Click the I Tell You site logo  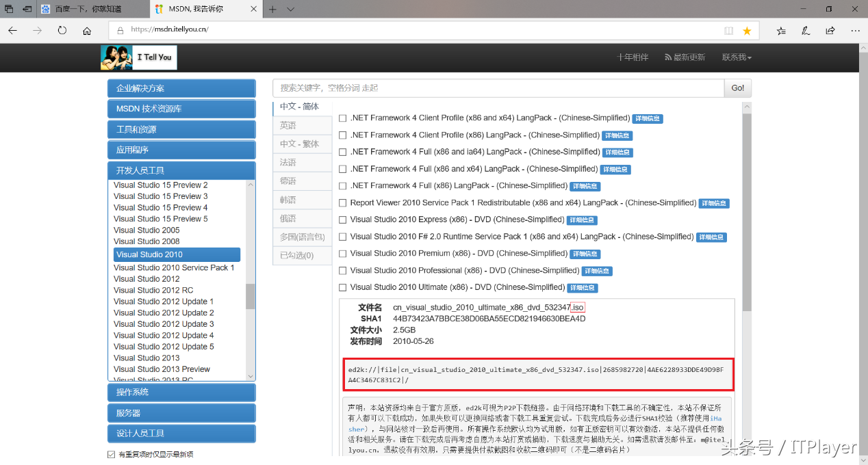coord(139,57)
